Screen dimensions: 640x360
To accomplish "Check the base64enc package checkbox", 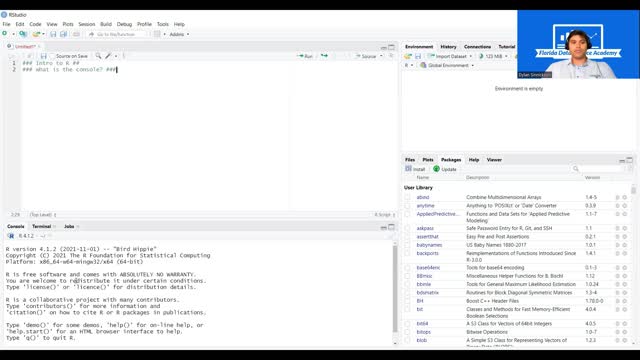I will [x=407, y=268].
